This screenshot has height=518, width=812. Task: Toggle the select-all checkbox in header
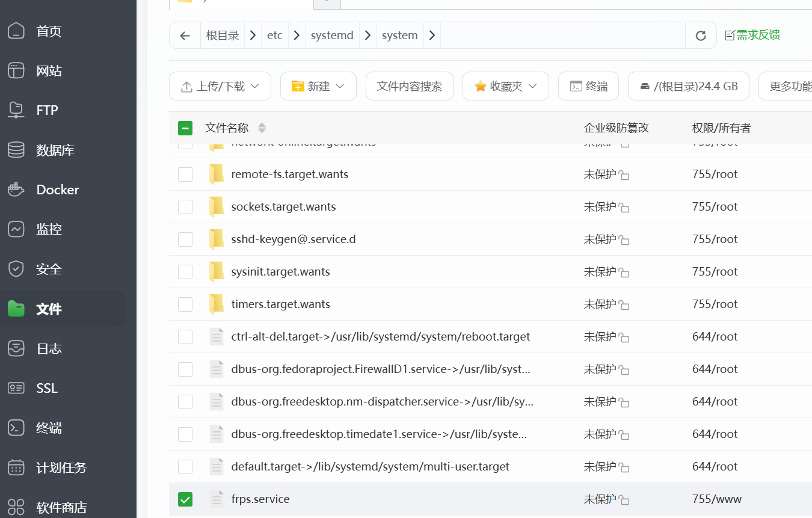[185, 128]
